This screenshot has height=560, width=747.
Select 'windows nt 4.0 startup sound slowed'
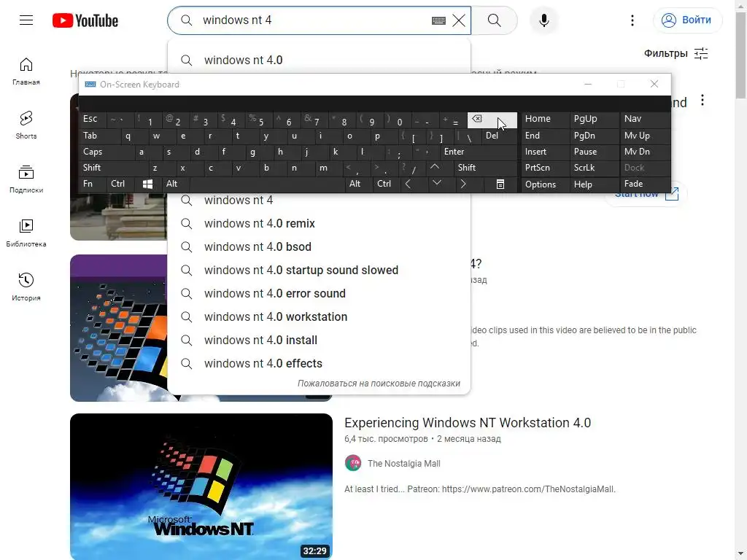319,270
